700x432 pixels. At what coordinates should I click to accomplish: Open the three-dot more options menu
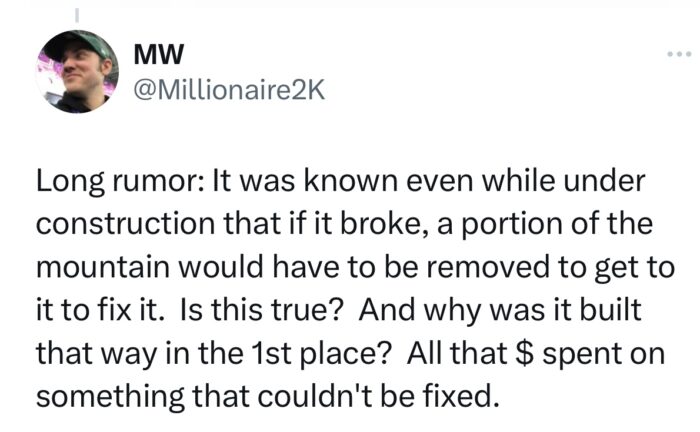coord(679,54)
